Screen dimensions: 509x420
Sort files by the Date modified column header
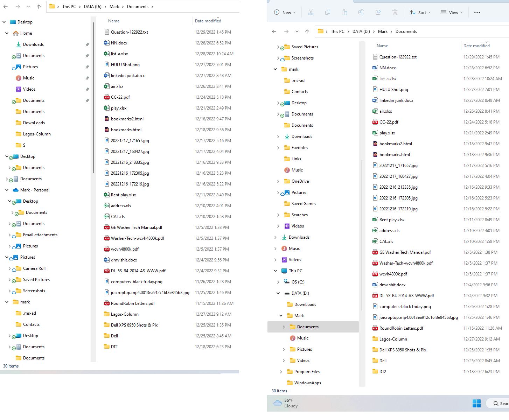tap(476, 45)
